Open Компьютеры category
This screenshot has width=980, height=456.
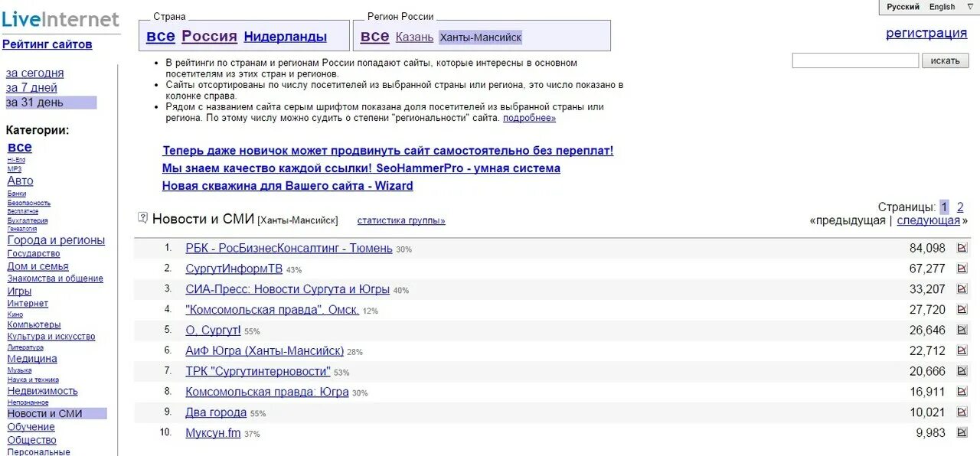pos(34,324)
